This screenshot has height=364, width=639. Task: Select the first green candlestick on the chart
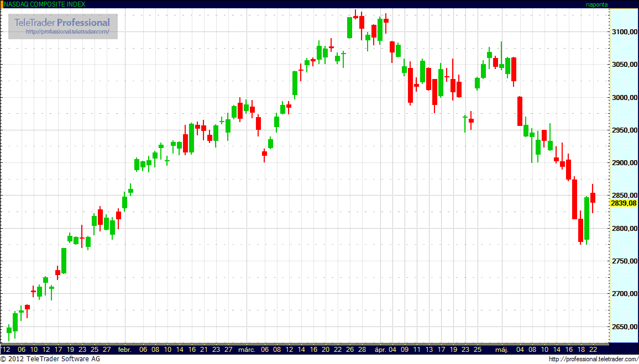(9, 333)
